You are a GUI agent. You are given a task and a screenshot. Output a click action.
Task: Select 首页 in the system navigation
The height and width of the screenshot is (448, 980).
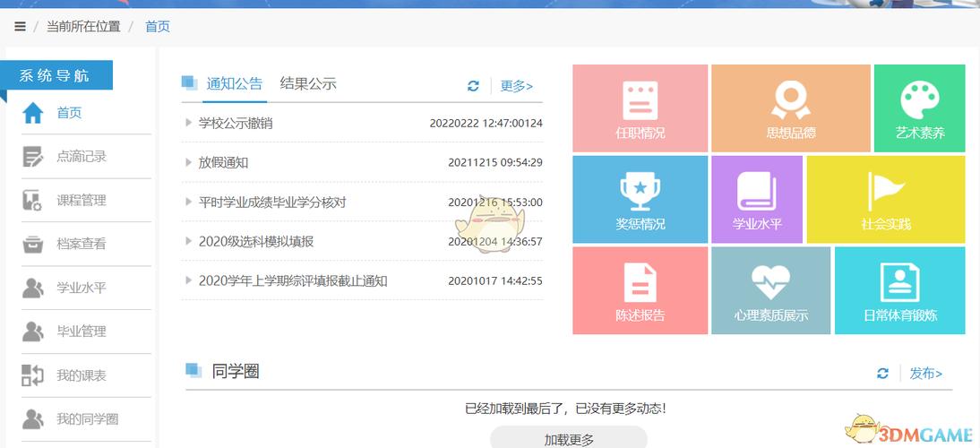[x=69, y=113]
